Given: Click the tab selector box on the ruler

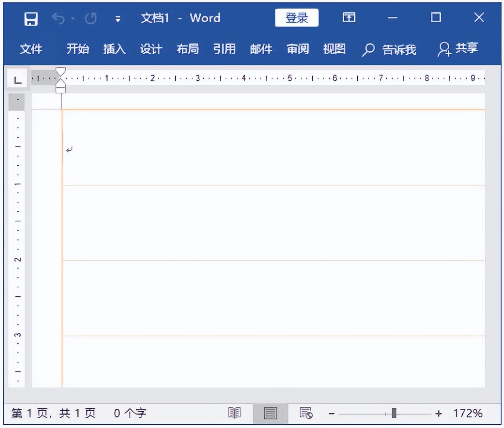Looking at the screenshot, I should tap(16, 78).
